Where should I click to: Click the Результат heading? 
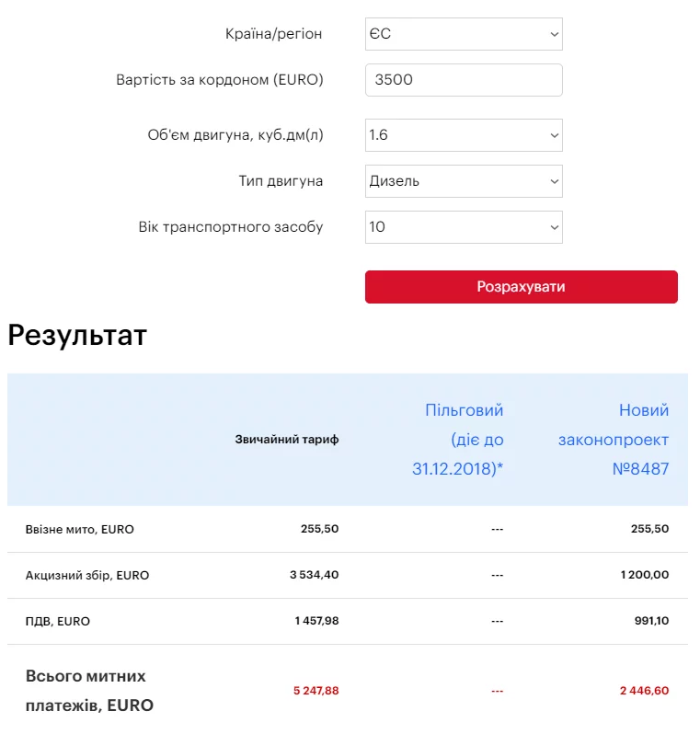tap(77, 336)
